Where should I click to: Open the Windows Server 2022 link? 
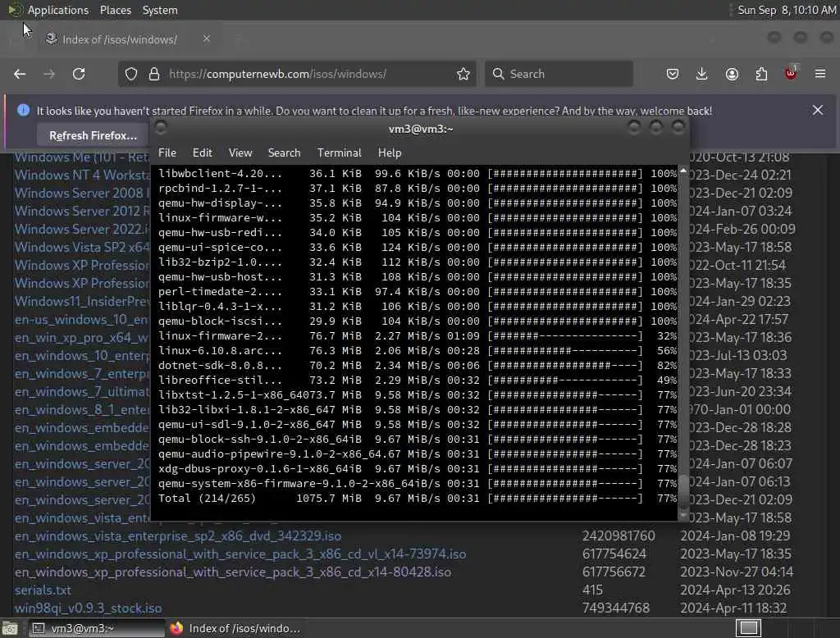coord(82,230)
